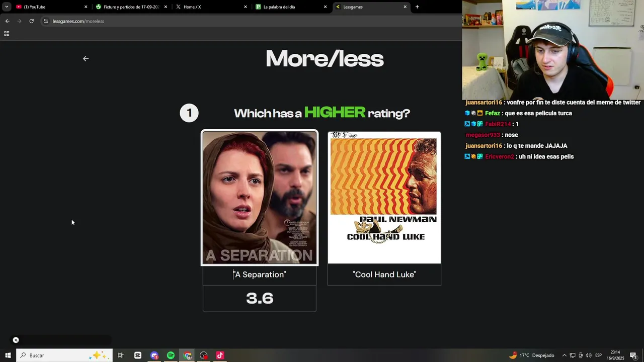This screenshot has width=644, height=362.
Task: Click the "A Separation" title label
Action: click(260, 275)
